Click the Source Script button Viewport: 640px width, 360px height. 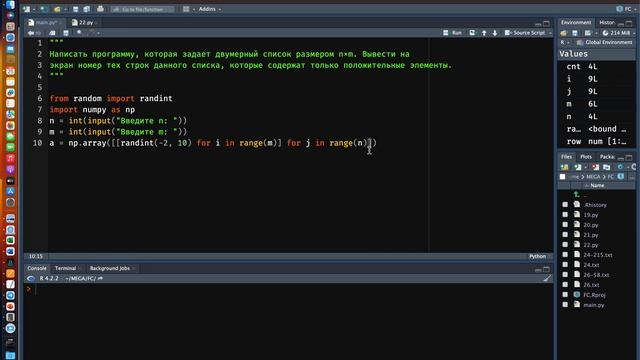[x=525, y=33]
